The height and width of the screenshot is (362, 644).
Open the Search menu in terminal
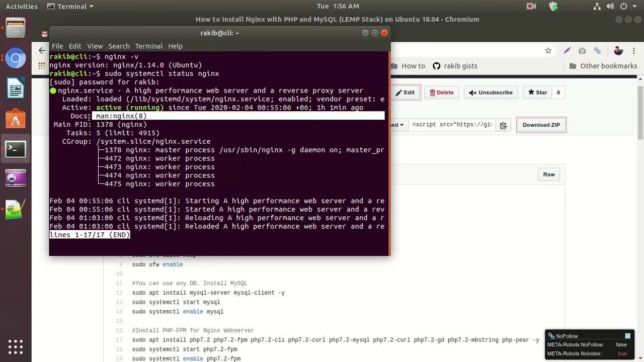[x=119, y=46]
